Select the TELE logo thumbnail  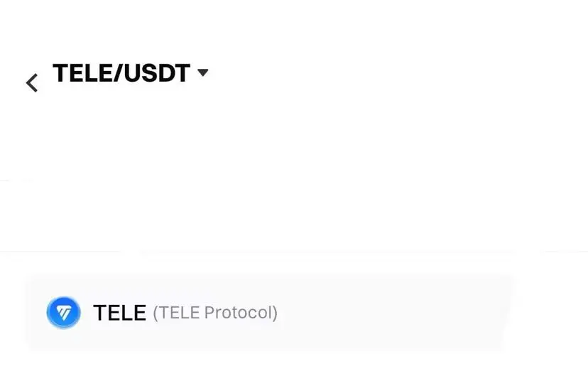pyautogui.click(x=63, y=312)
